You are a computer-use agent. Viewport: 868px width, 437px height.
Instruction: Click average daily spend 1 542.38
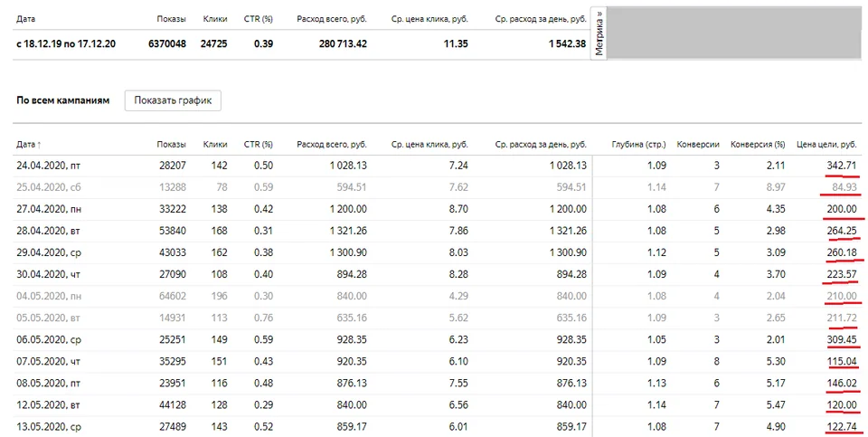click(x=568, y=43)
